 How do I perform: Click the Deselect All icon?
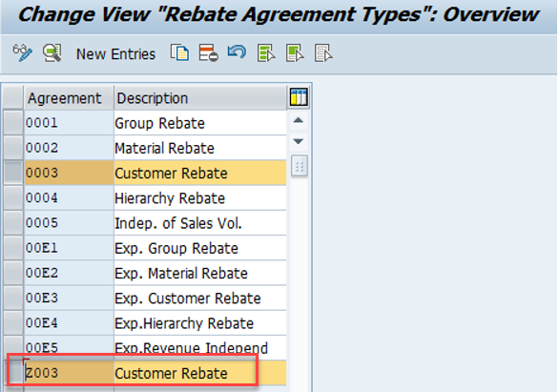click(x=323, y=53)
